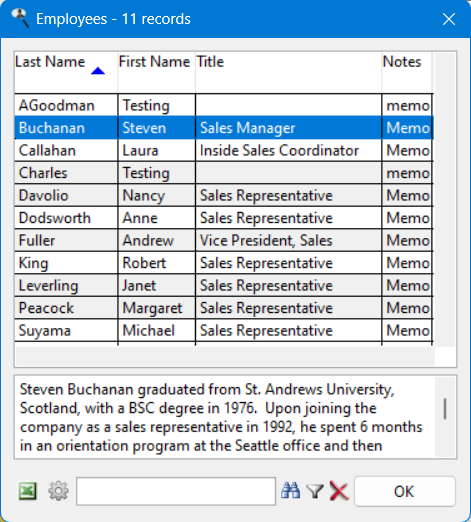Click the OK button

click(405, 491)
